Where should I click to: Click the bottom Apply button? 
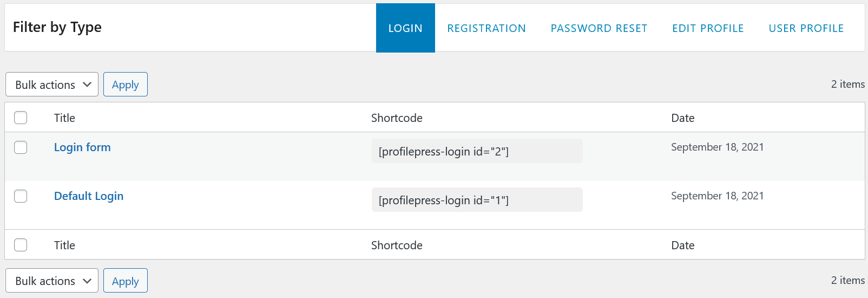point(126,281)
